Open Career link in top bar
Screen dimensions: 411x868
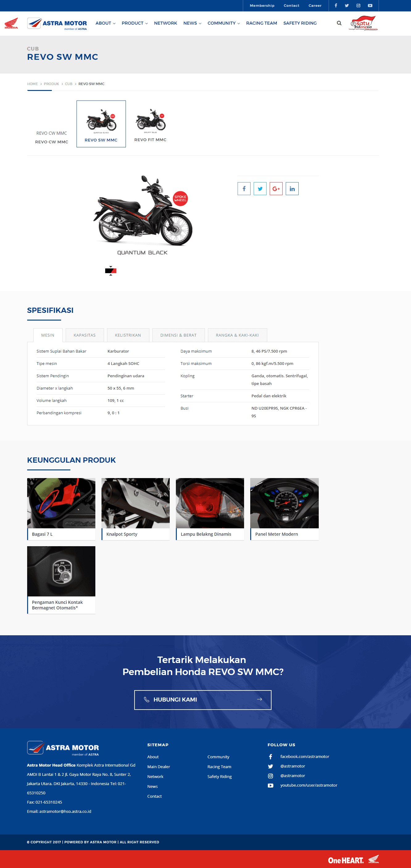coord(315,5)
